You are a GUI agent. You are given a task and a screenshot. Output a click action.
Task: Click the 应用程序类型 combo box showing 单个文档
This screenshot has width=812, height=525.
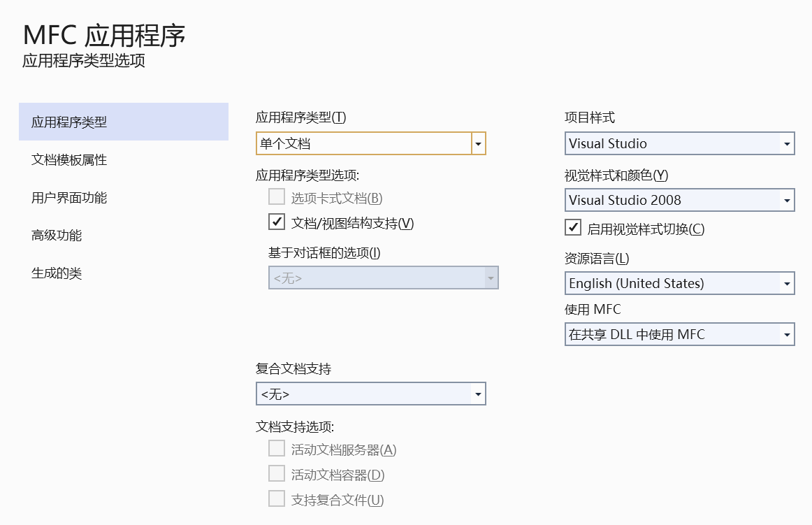[371, 143]
